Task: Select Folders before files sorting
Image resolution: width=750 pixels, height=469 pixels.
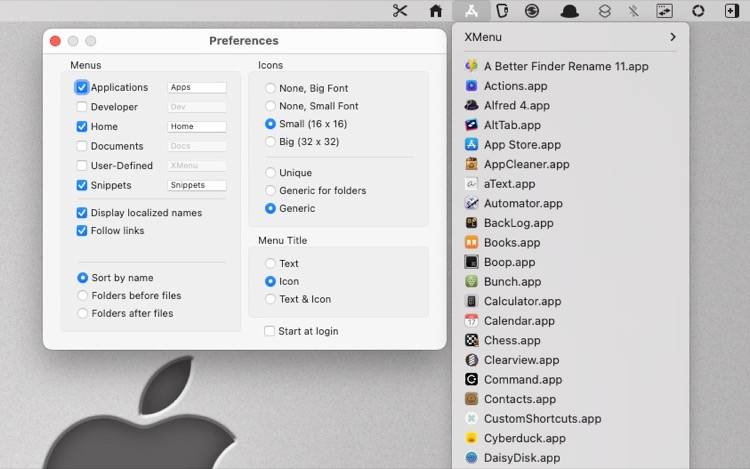Action: pyautogui.click(x=82, y=295)
